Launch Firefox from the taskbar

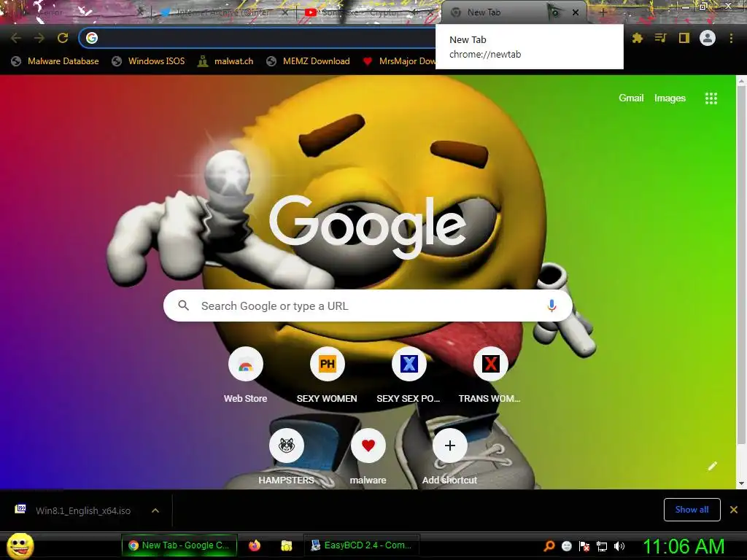pyautogui.click(x=255, y=545)
